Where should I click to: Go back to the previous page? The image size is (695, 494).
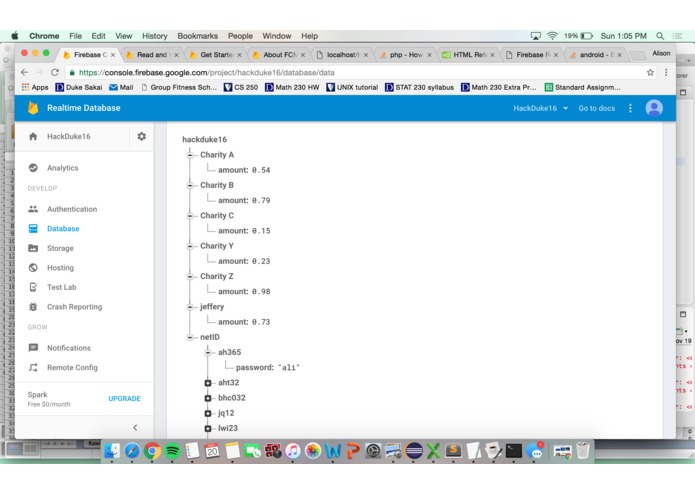click(24, 72)
